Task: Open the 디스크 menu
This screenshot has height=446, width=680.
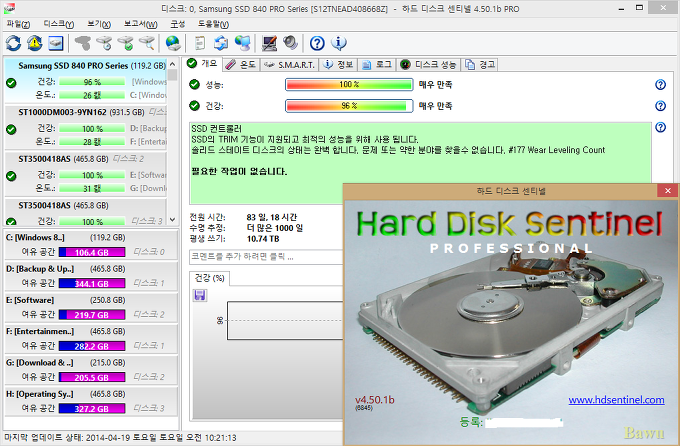Action: coord(59,24)
